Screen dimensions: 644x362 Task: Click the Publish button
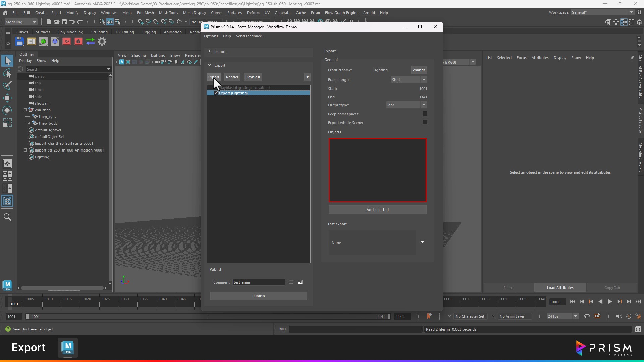point(259,296)
